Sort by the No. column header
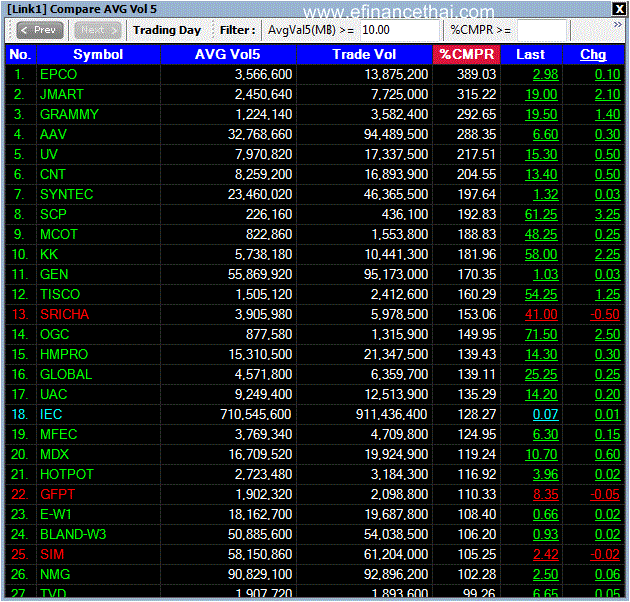This screenshot has height=602, width=630. (x=20, y=54)
